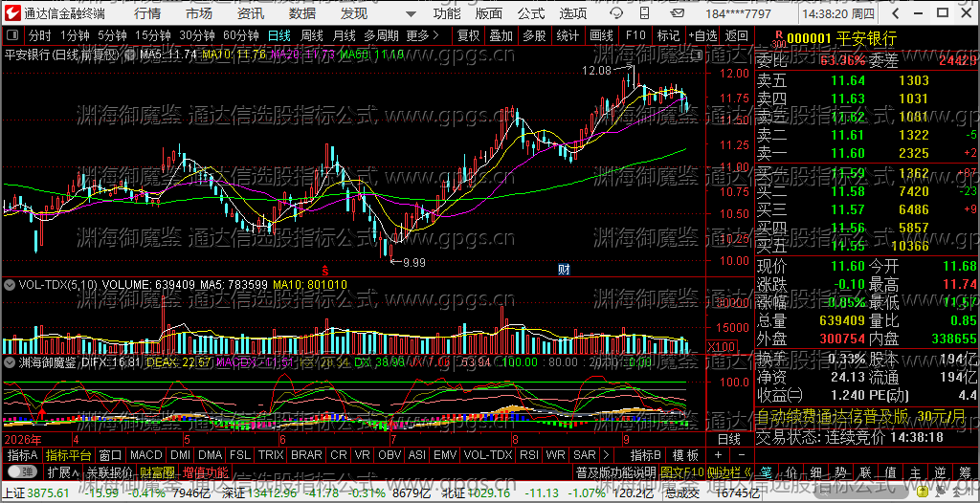Open 普及版功能说明 link
This screenshot has width=980, height=503.
615,471
